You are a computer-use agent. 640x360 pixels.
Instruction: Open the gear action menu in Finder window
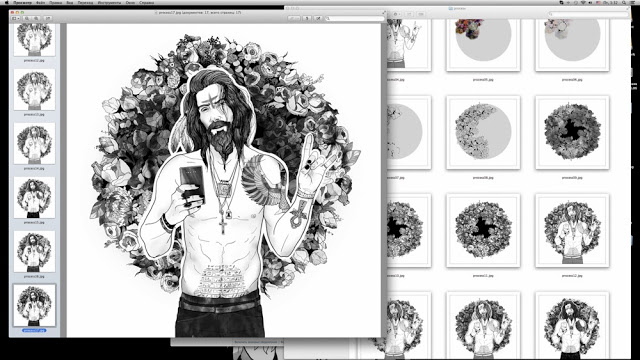click(x=397, y=14)
